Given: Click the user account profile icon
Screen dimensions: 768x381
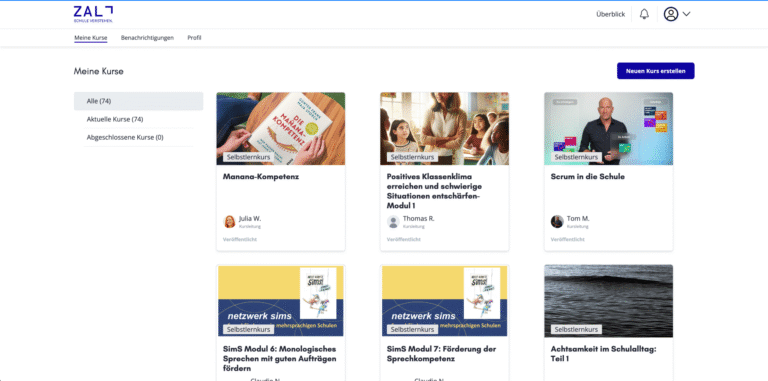Looking at the screenshot, I should pos(671,14).
